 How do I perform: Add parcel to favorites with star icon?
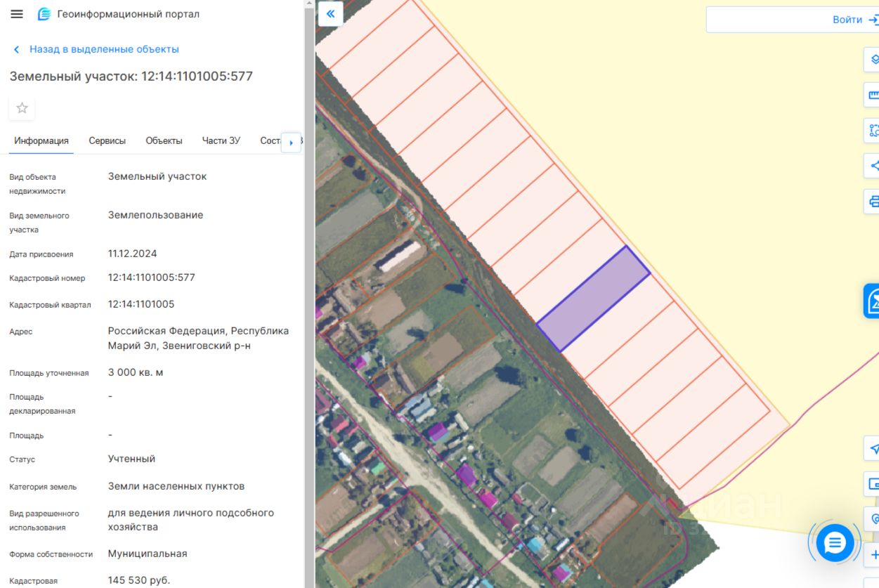(x=22, y=108)
